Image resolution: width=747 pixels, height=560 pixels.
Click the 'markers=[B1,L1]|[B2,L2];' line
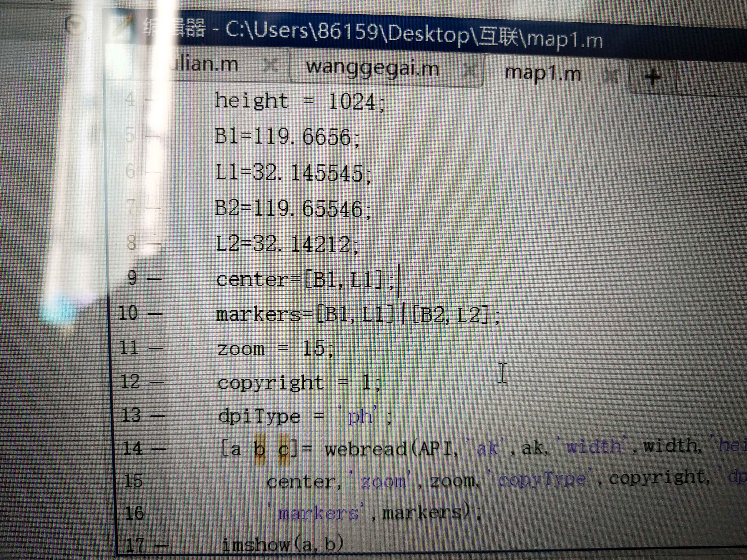coord(358,315)
